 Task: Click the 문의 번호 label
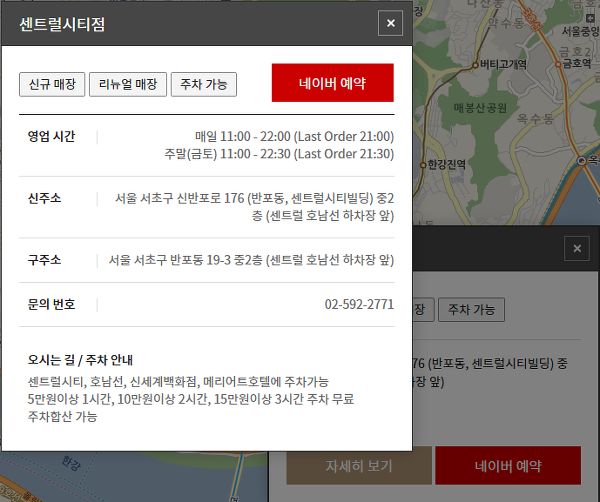51,305
